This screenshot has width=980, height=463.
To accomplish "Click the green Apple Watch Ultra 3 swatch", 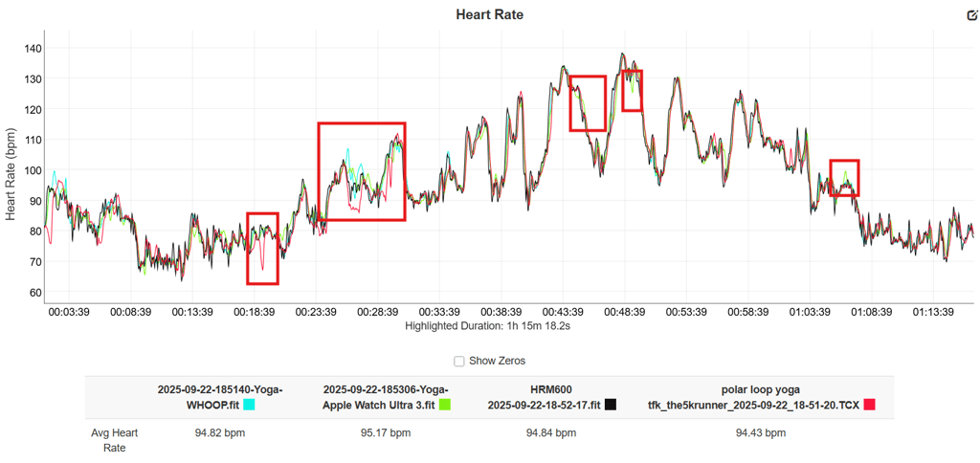I will 445,405.
